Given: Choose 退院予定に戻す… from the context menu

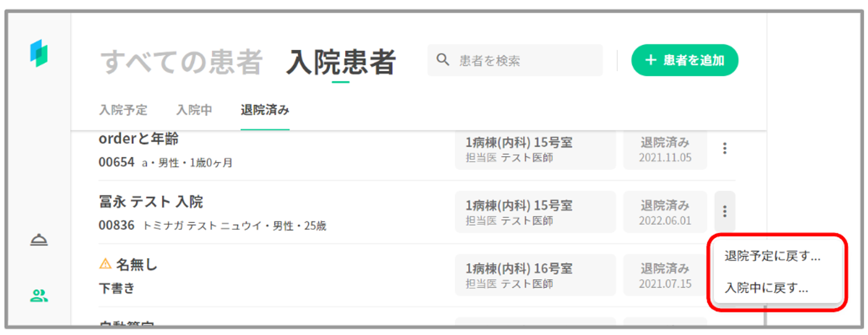Looking at the screenshot, I should (x=772, y=256).
